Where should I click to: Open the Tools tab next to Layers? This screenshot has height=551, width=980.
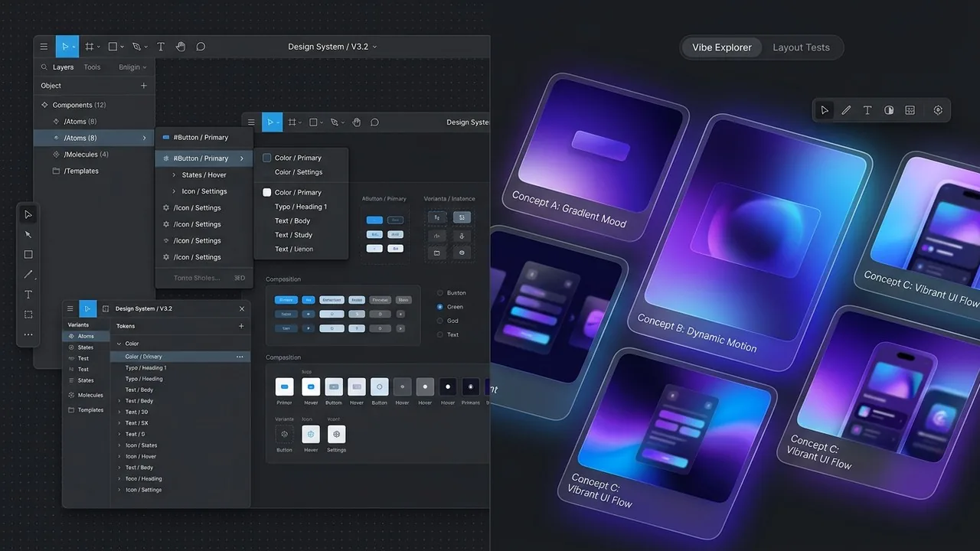92,67
